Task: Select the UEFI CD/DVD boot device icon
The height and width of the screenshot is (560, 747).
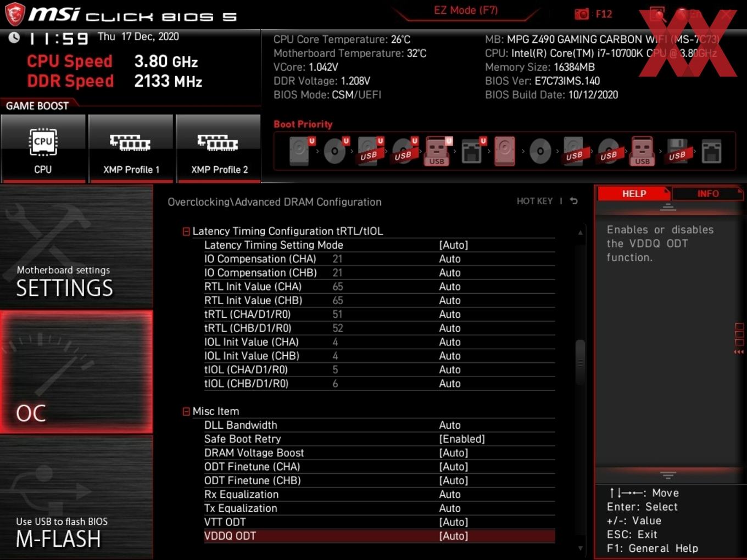Action: pos(336,151)
